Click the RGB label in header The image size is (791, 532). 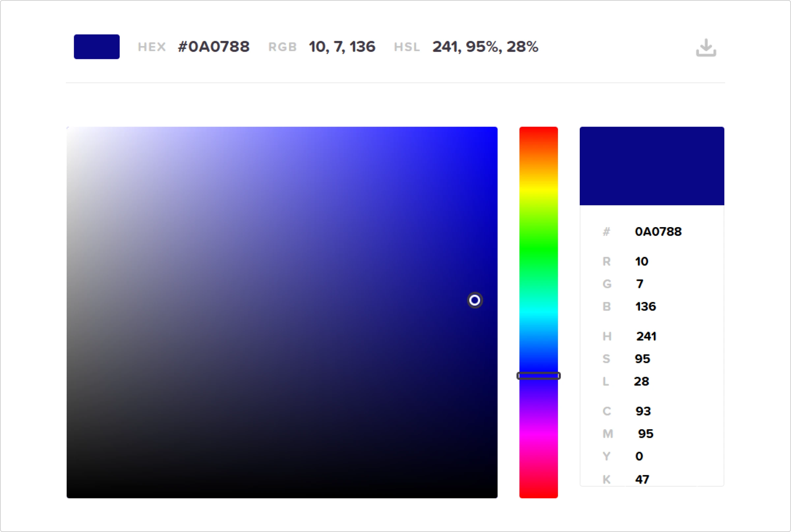click(x=282, y=47)
